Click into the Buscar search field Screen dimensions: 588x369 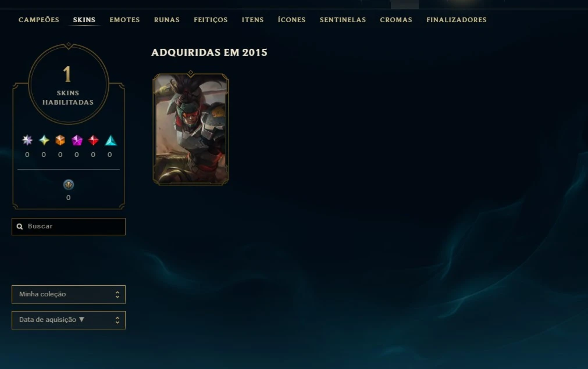coord(69,227)
